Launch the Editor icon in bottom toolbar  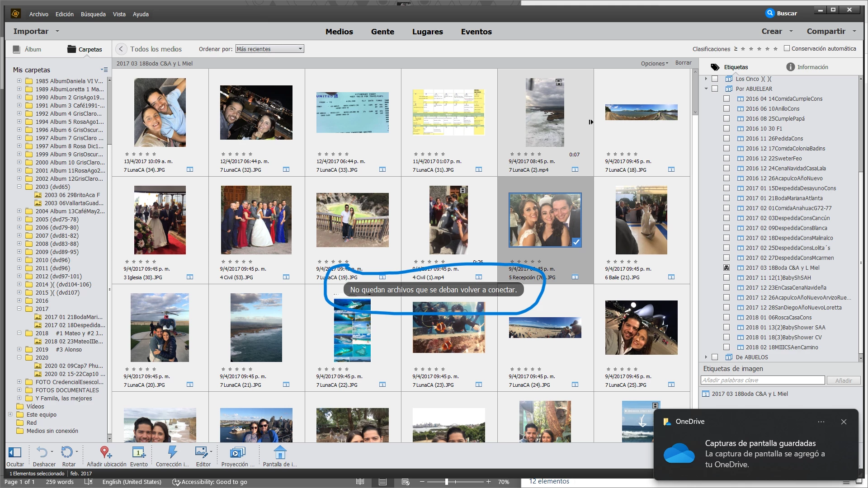coord(201,452)
